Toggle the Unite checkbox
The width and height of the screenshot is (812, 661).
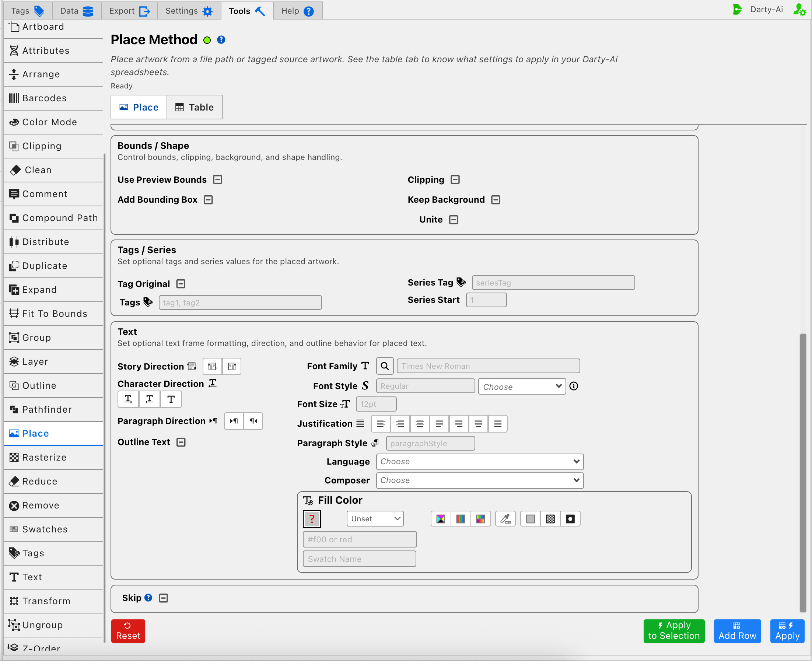tap(454, 220)
